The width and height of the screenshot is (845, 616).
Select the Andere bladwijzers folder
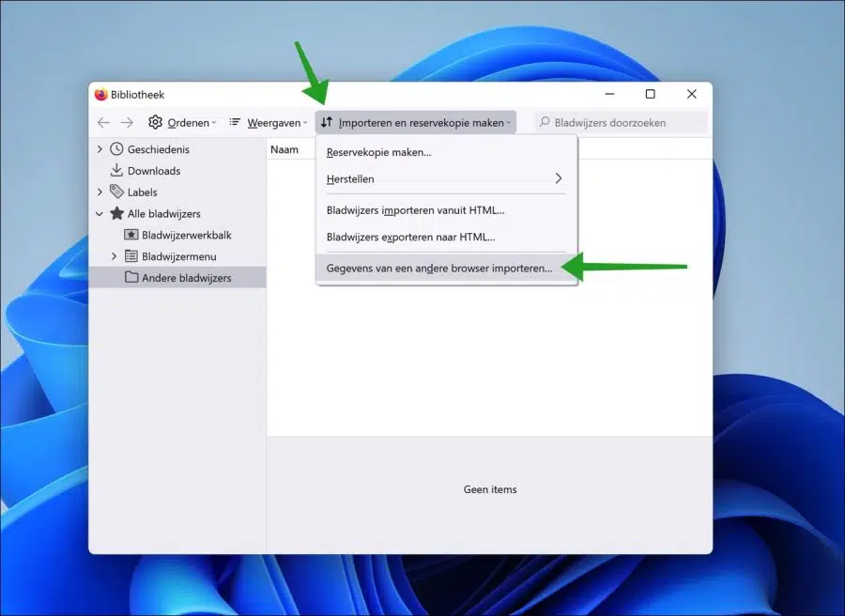tap(187, 278)
